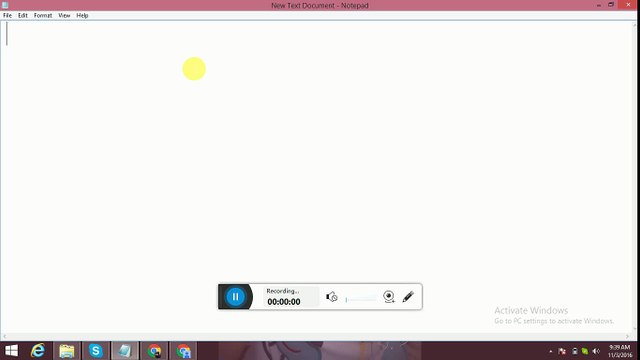Image resolution: width=640 pixels, height=360 pixels.
Task: Show hidden system tray icons
Action: tap(551, 351)
